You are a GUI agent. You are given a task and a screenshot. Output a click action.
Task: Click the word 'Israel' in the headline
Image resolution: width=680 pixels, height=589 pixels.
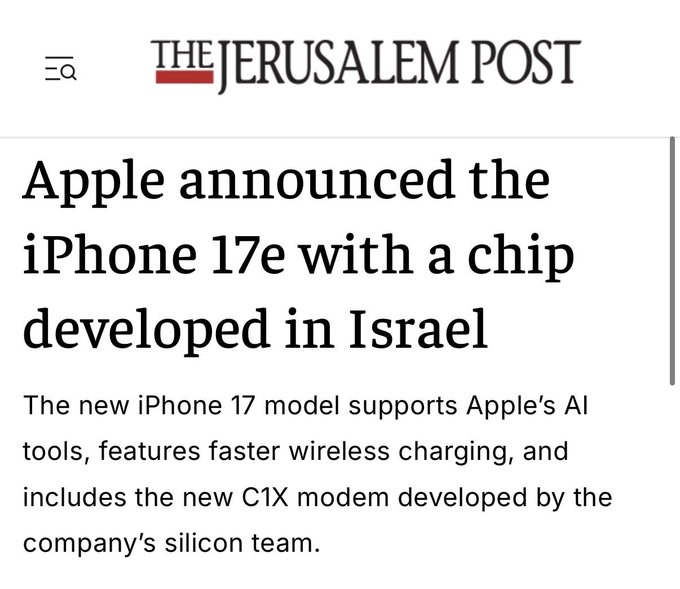tap(419, 328)
